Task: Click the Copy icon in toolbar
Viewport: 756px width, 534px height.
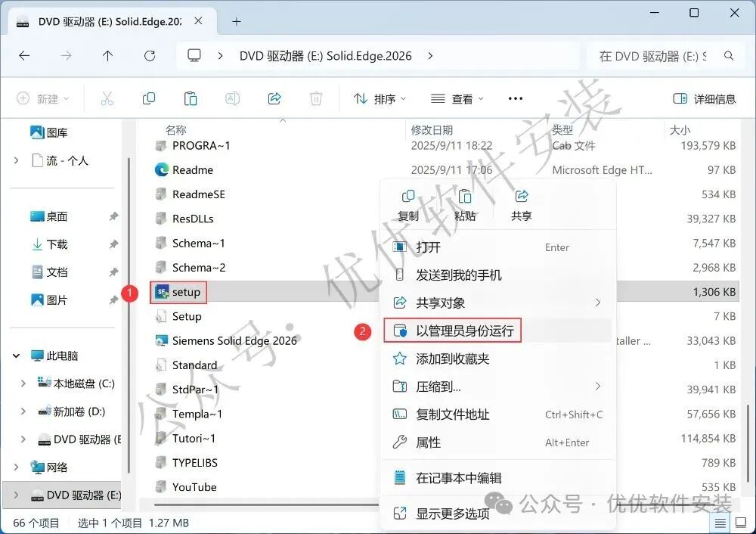Action: tap(149, 99)
